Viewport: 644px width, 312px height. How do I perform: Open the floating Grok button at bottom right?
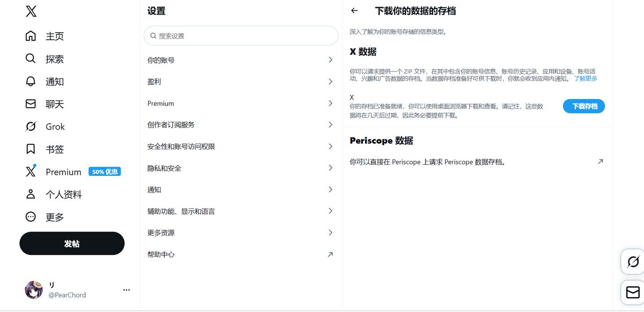(633, 262)
